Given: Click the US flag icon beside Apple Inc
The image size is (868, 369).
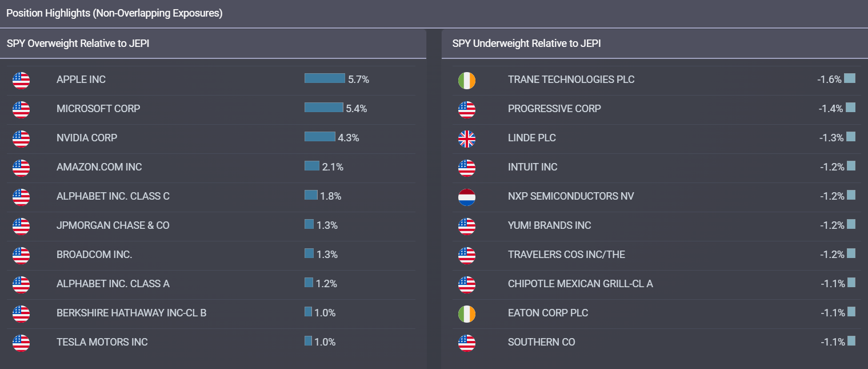Looking at the screenshot, I should click(21, 80).
